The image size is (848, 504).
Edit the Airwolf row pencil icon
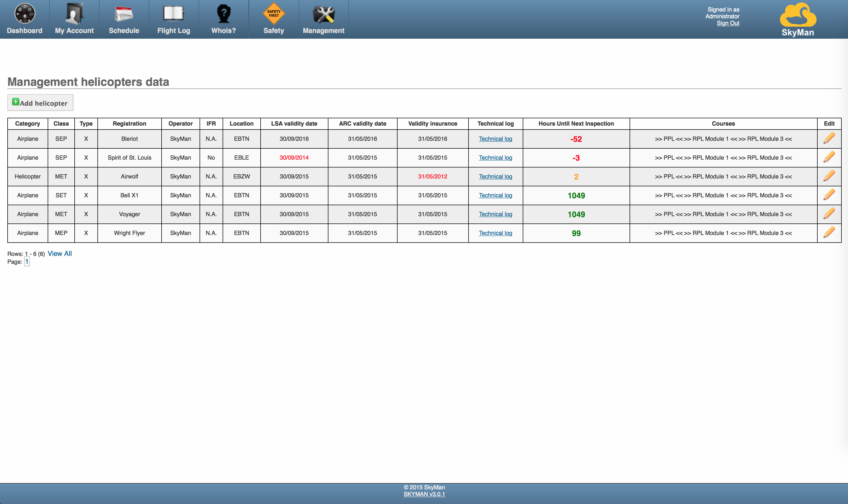[829, 176]
